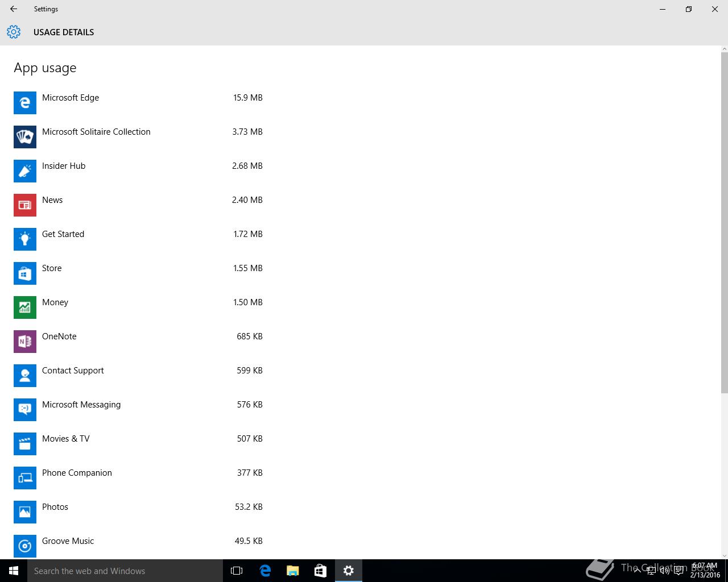This screenshot has height=582, width=728.
Task: Click the scrollbar up arrow
Action: pyautogui.click(x=724, y=49)
